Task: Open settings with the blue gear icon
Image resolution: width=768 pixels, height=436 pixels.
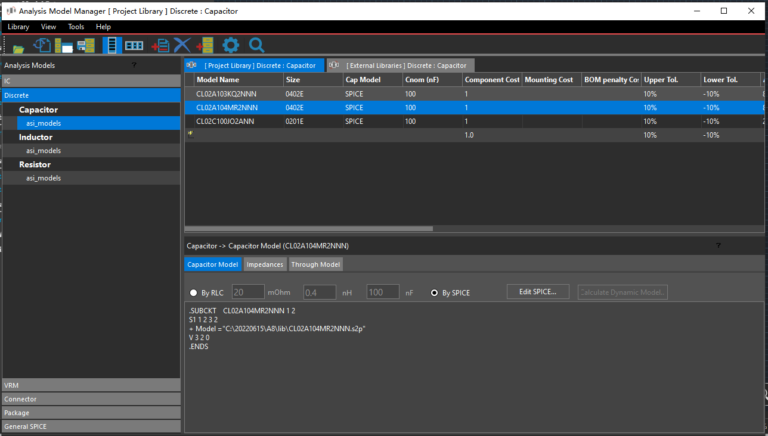Action: coord(231,45)
